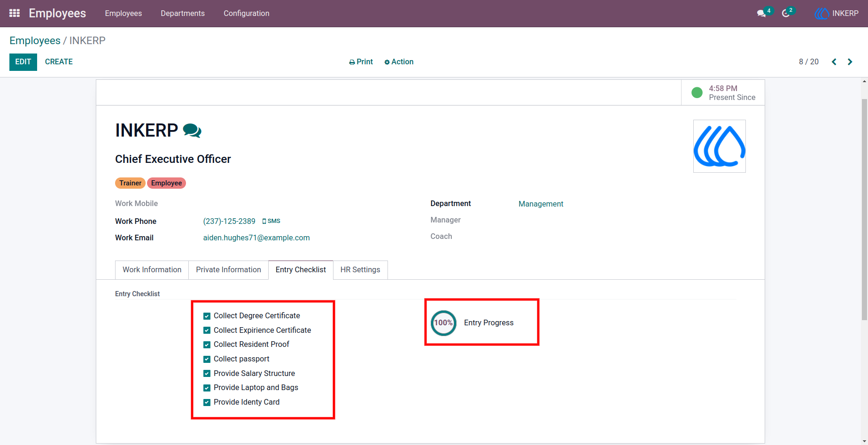
Task: Toggle the Provide Salary Structure checkbox
Action: coord(207,374)
